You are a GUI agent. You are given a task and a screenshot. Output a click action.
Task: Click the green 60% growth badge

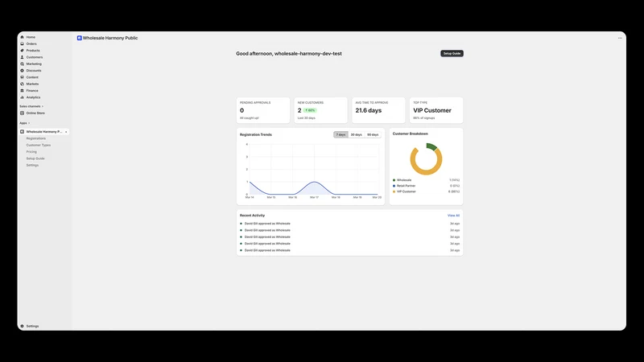(x=310, y=110)
